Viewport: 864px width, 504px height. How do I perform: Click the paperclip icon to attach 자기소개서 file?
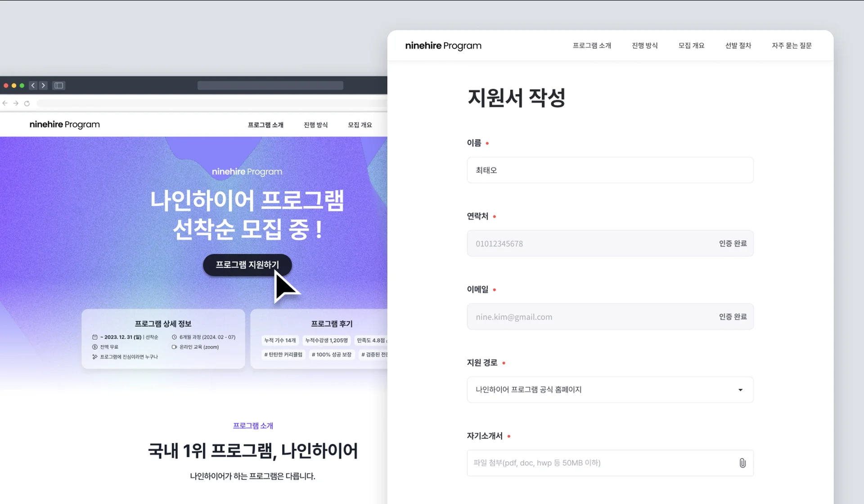pyautogui.click(x=742, y=463)
